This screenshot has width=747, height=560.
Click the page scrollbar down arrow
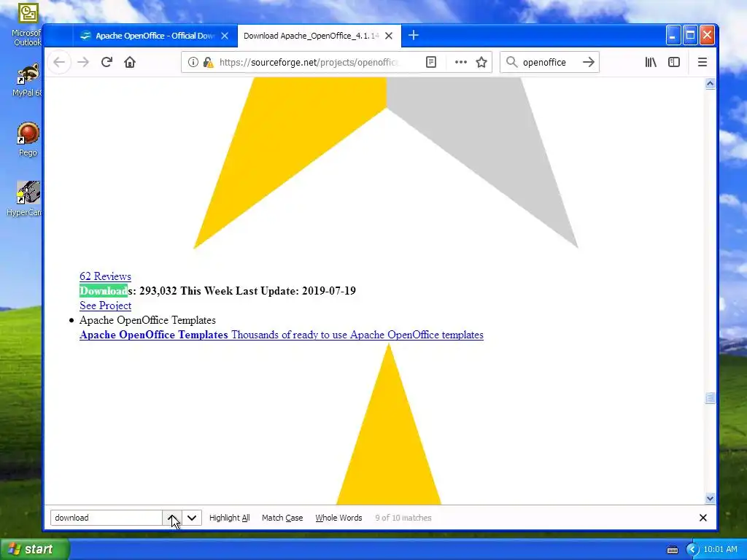pyautogui.click(x=710, y=499)
